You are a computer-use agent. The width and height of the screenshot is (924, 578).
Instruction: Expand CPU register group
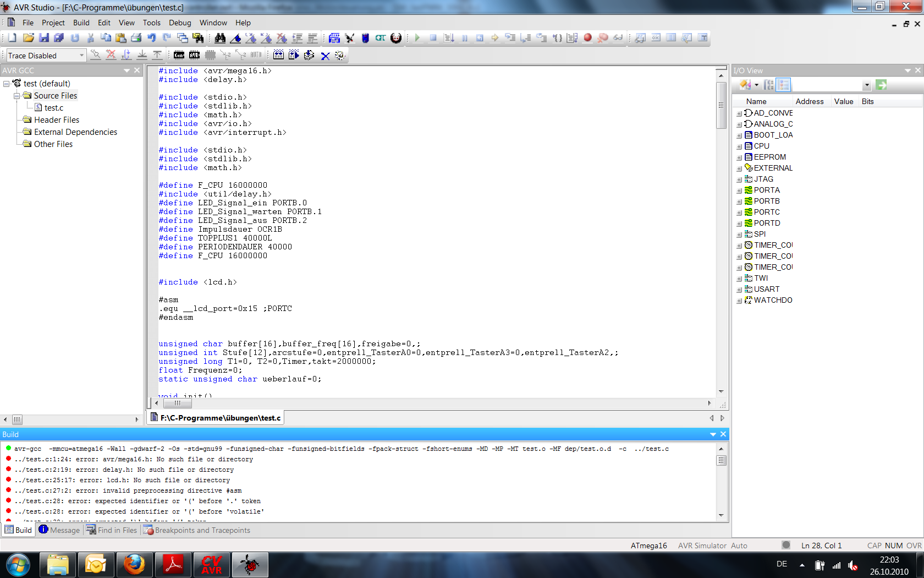[739, 146]
